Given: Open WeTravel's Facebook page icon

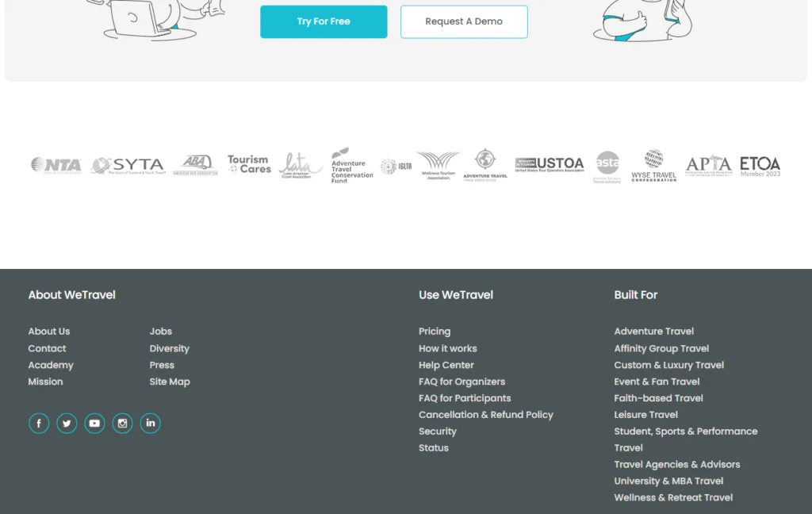Looking at the screenshot, I should click(39, 424).
